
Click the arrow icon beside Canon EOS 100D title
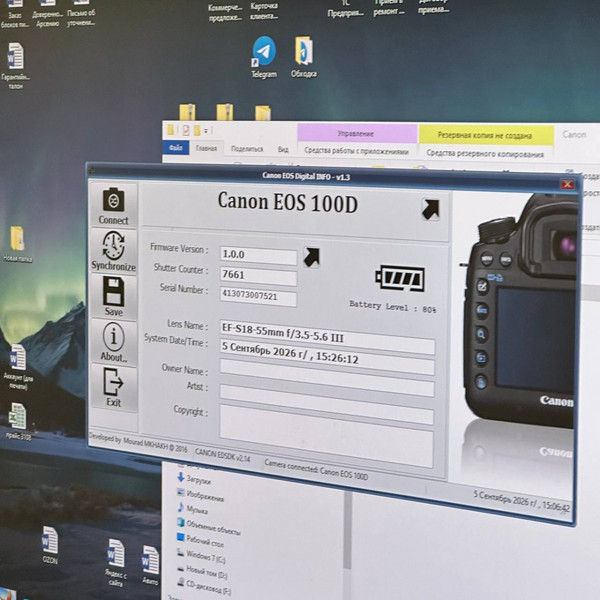(x=430, y=209)
